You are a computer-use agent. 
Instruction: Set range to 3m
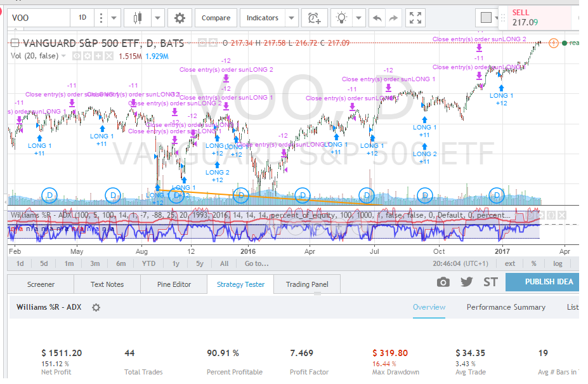95,263
